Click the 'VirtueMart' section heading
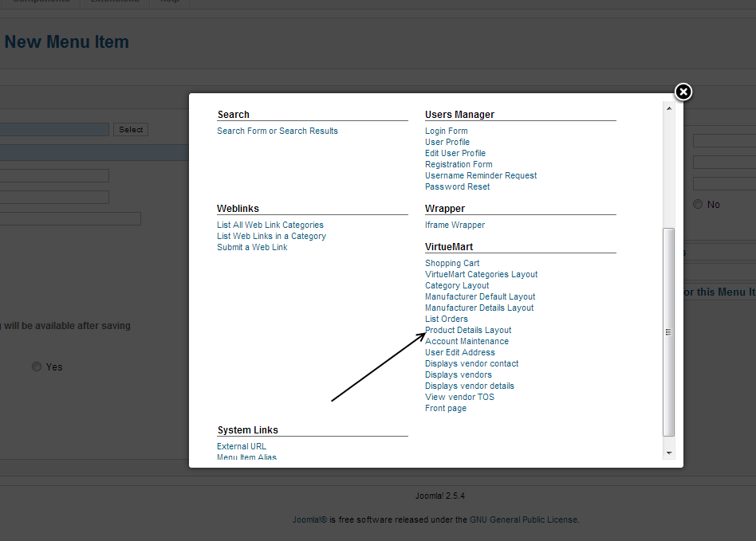This screenshot has width=756, height=541. [x=448, y=247]
